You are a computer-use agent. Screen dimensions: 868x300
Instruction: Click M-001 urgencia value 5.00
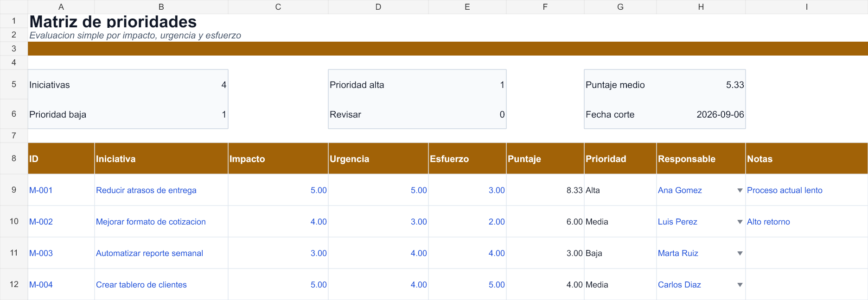click(x=378, y=190)
